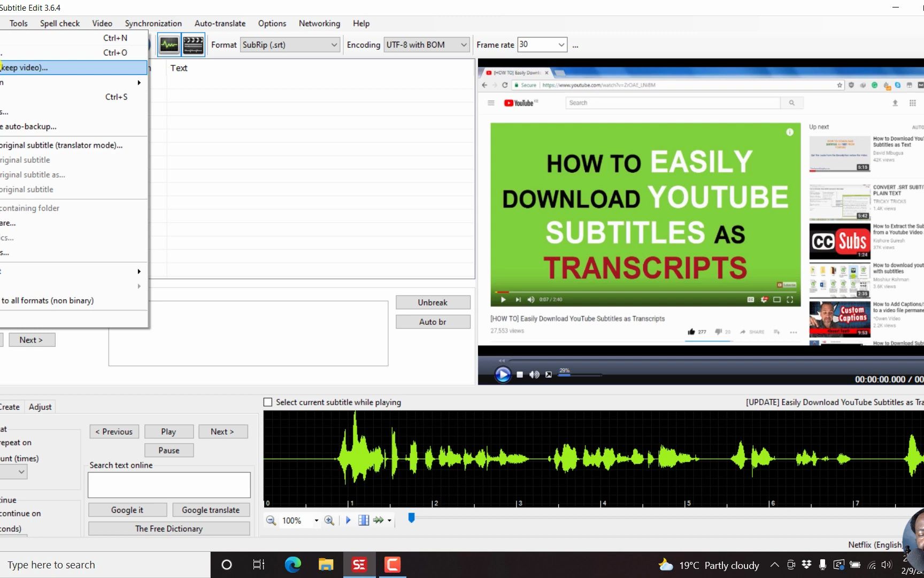Toggle the video view clapperboard icon
Image resolution: width=924 pixels, height=578 pixels.
pos(193,45)
